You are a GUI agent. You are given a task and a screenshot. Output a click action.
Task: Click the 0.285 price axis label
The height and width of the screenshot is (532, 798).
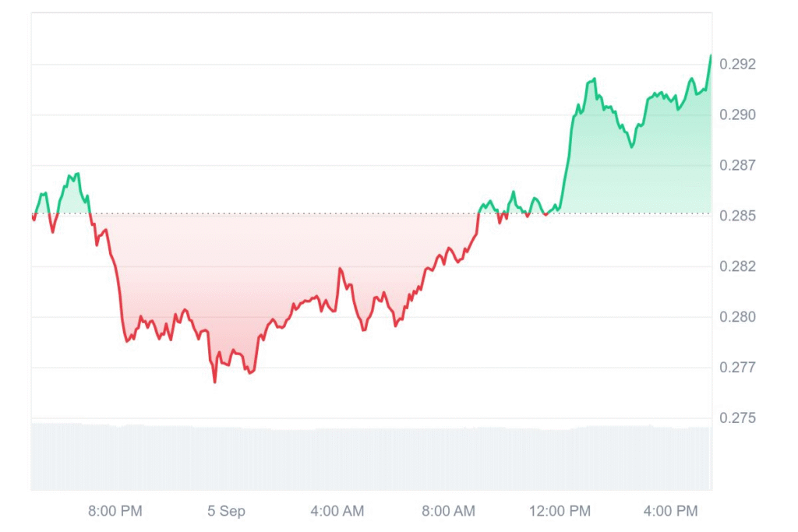pos(737,217)
